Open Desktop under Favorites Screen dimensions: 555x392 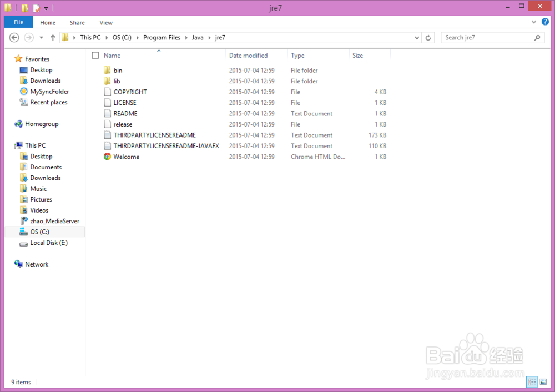[x=41, y=70]
